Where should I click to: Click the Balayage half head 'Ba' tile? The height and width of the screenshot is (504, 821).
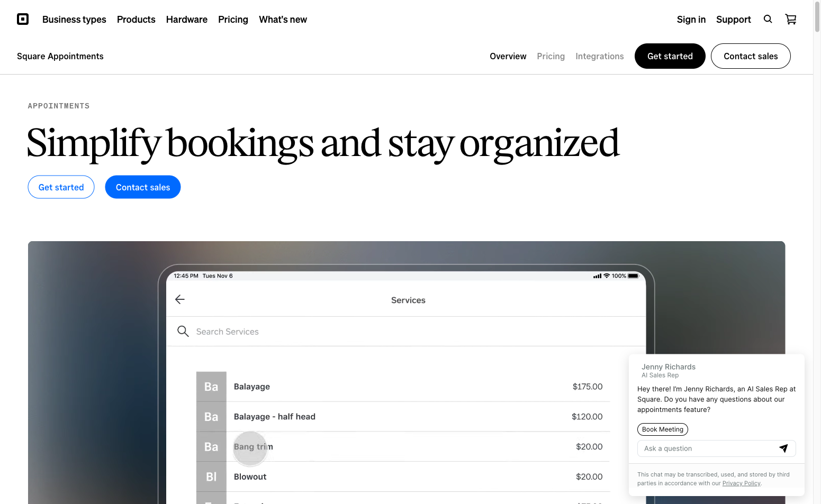pos(211,417)
